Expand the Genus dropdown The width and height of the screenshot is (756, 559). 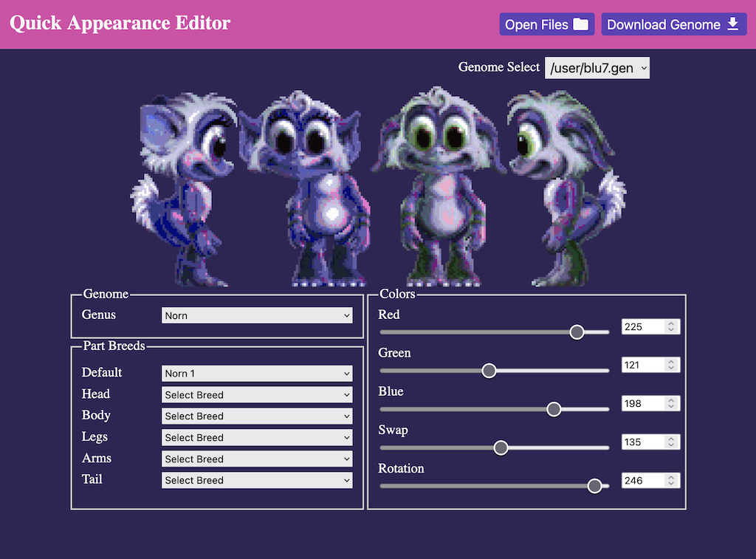pos(257,315)
